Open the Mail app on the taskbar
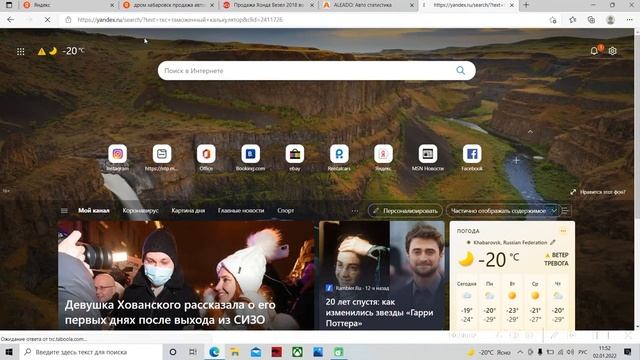 point(256,352)
